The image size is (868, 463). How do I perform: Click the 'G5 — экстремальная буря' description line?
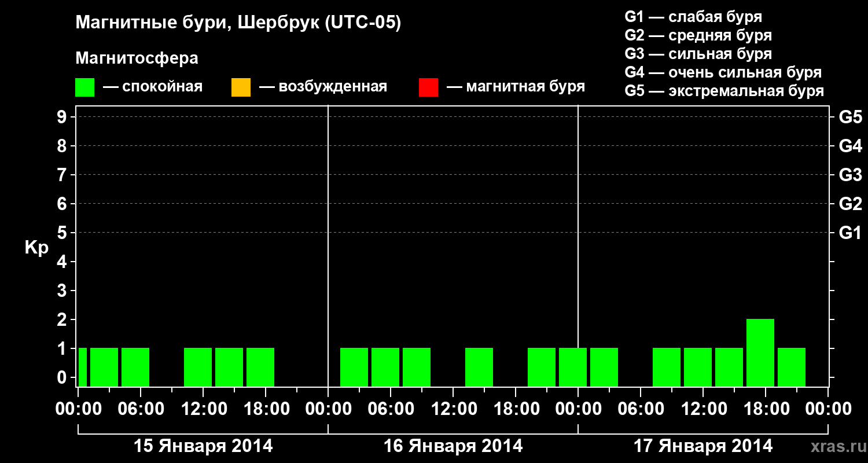(x=724, y=91)
